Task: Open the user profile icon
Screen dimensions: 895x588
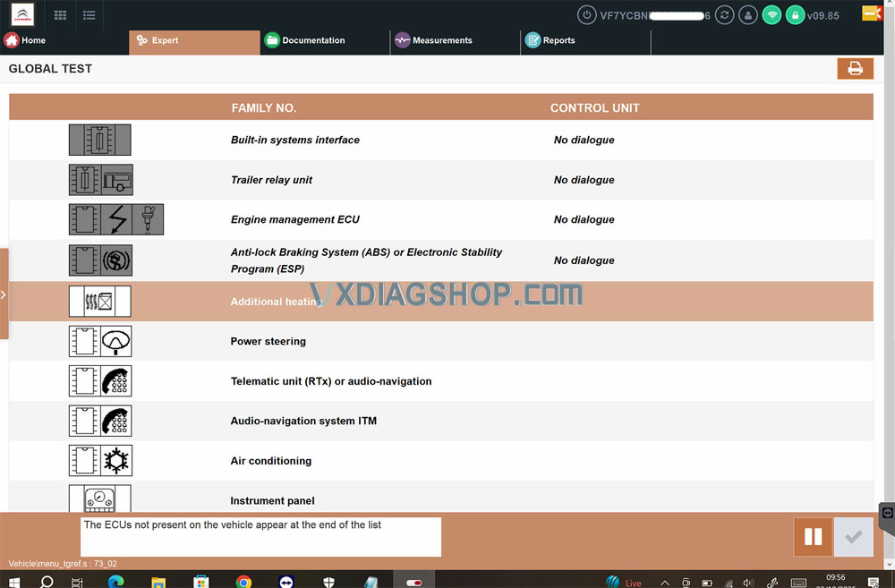Action: click(749, 15)
